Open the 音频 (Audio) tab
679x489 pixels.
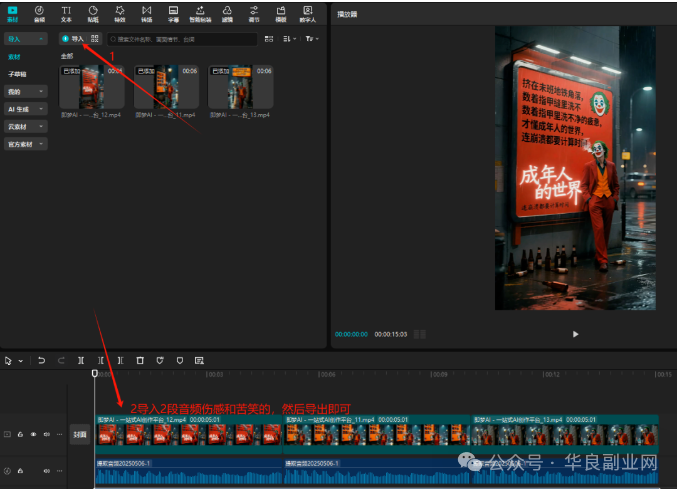tap(39, 13)
